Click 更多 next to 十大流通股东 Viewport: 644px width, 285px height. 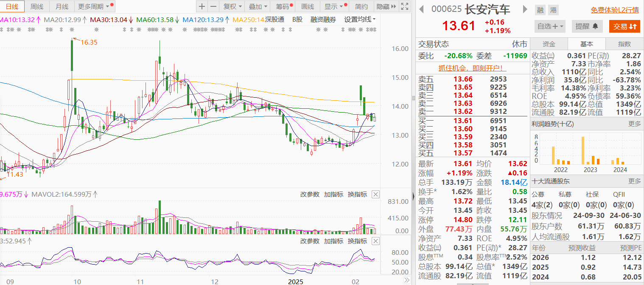pos(635,181)
